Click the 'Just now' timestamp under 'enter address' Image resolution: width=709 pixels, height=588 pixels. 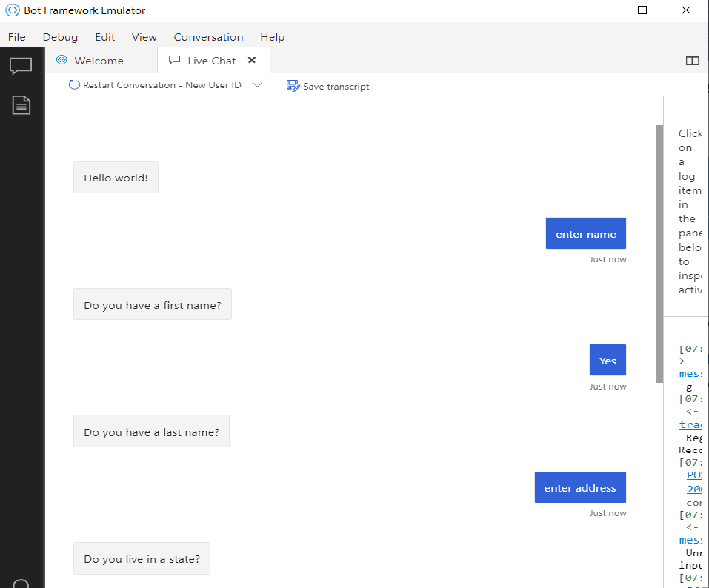[x=608, y=513]
